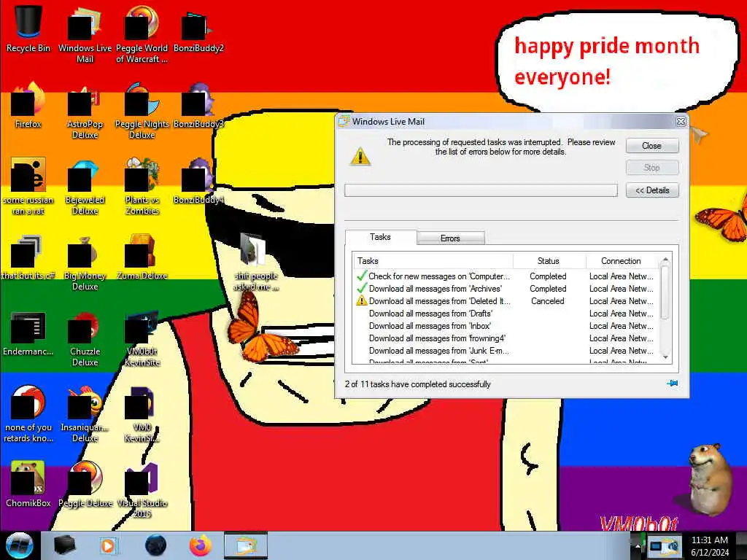Click the task list scrollbar down arrow

[665, 357]
